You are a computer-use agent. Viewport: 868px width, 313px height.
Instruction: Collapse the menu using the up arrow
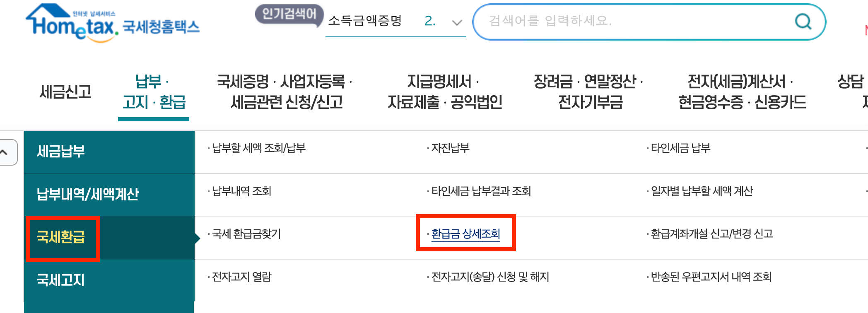pyautogui.click(x=4, y=152)
